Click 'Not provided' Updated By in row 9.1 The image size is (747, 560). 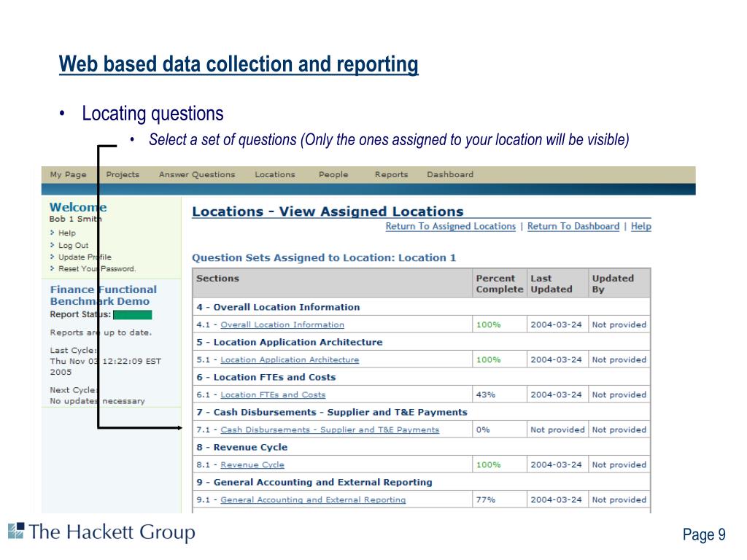(619, 499)
